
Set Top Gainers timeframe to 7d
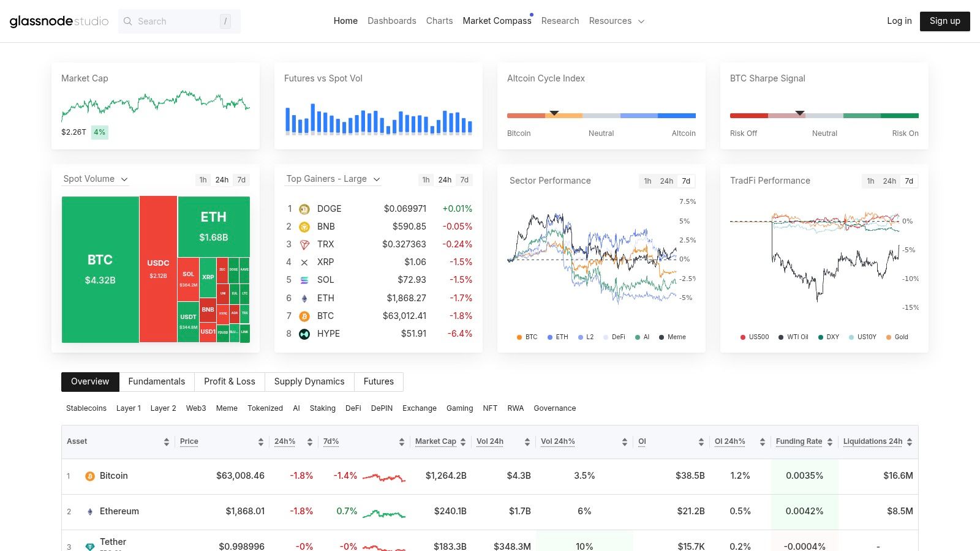[464, 180]
